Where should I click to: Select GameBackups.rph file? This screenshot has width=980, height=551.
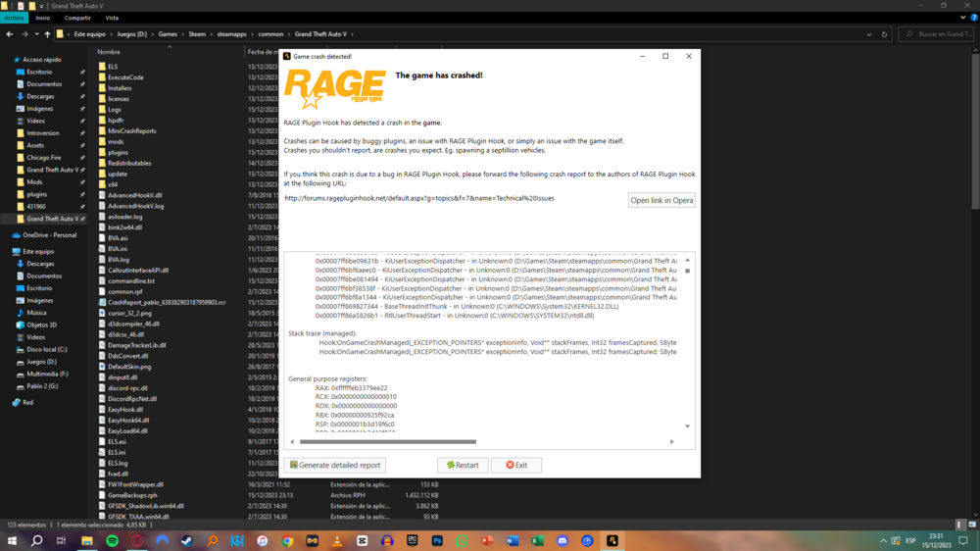[x=132, y=495]
